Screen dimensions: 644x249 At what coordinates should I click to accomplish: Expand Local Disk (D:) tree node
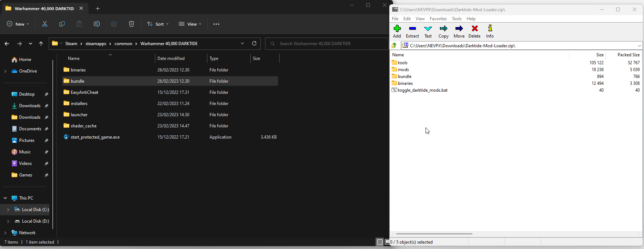click(8, 221)
